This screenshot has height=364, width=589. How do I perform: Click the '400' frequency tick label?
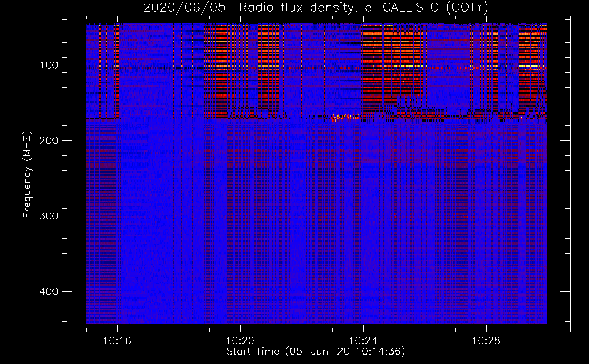[x=49, y=292]
